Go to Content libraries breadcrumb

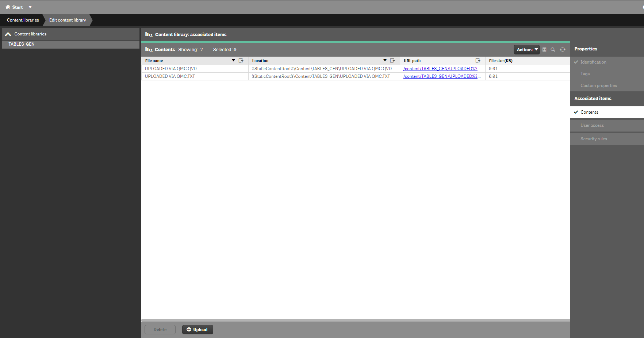click(x=23, y=20)
